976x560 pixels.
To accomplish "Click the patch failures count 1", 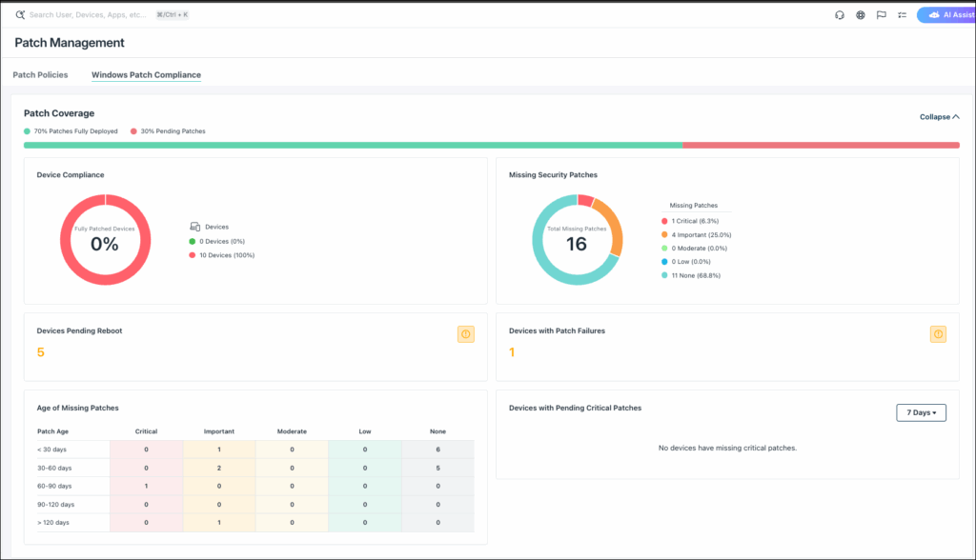I will pos(512,352).
